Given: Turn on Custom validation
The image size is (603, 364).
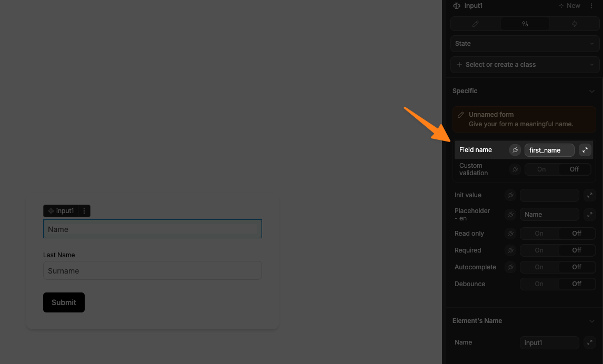Looking at the screenshot, I should click(x=541, y=169).
